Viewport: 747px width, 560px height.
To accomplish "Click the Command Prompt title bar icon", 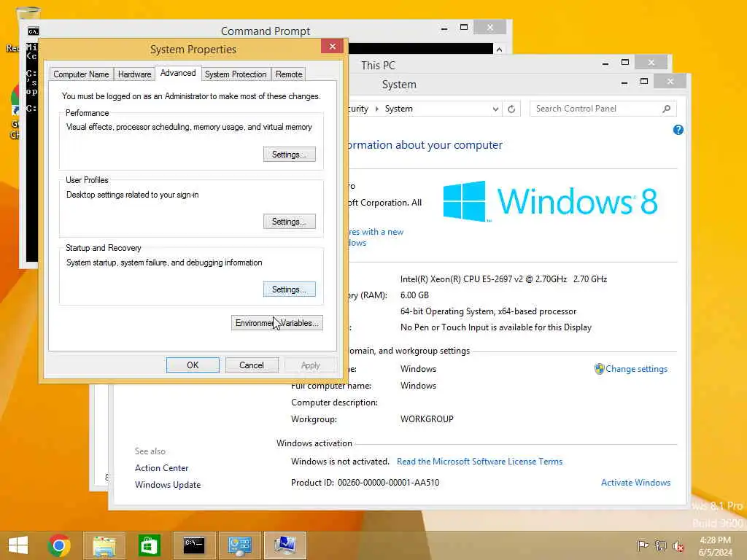I will tap(33, 31).
